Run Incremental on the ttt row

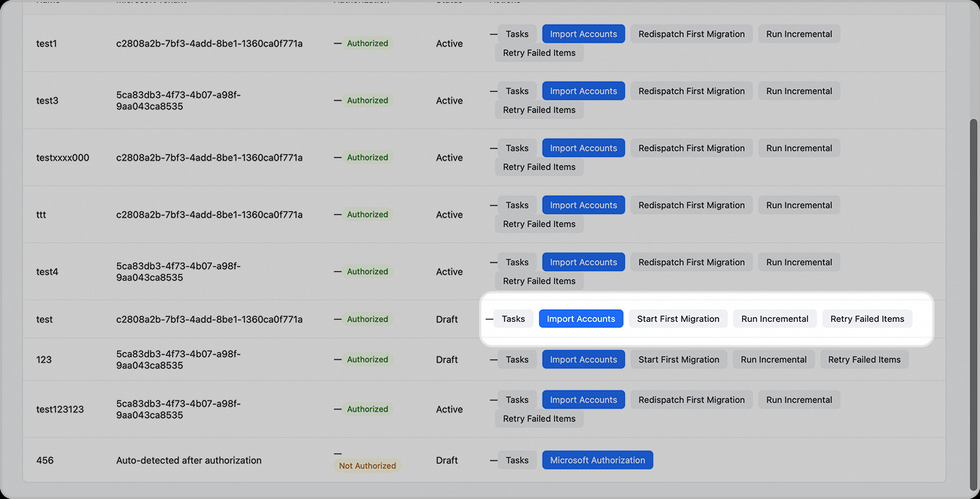tap(799, 205)
